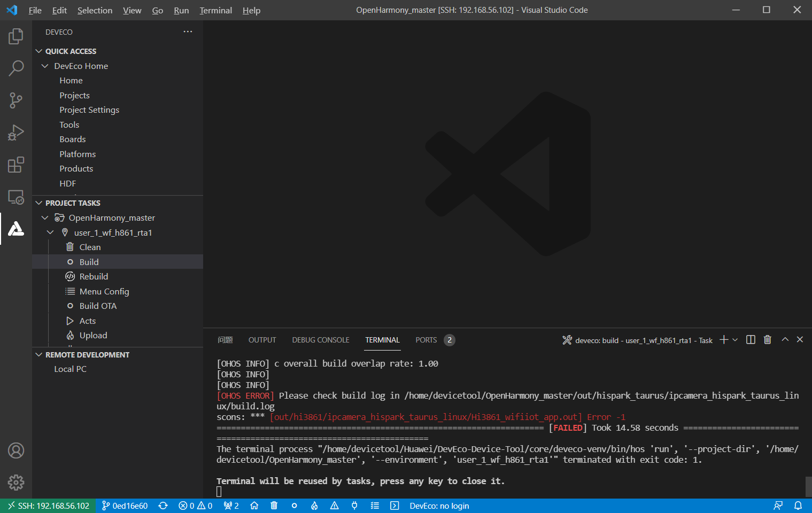This screenshot has height=513, width=812.
Task: Open DEVECO panel more actions ellipsis
Action: coord(188,32)
